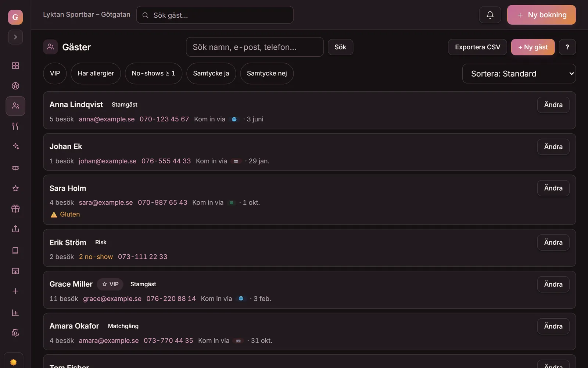Focus the Sök gäst top search field
The height and width of the screenshot is (368, 588).
tap(215, 15)
